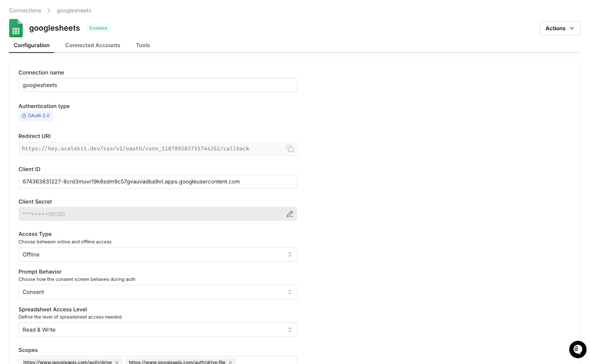Focus the Client ID input field
590x364 pixels.
point(158,182)
